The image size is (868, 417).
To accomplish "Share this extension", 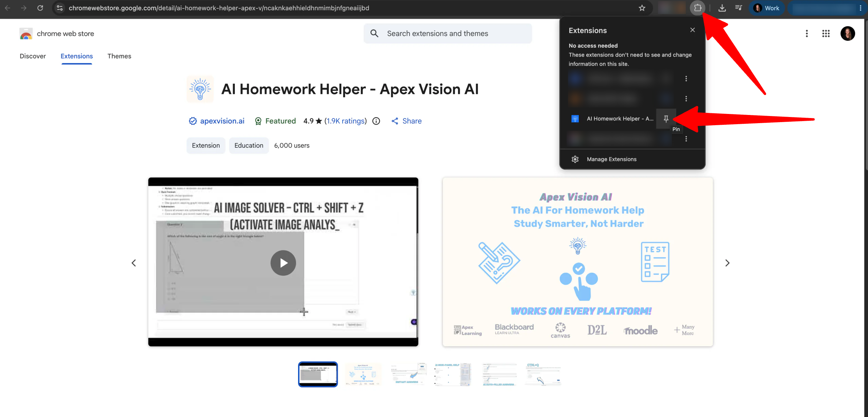I will tap(406, 121).
